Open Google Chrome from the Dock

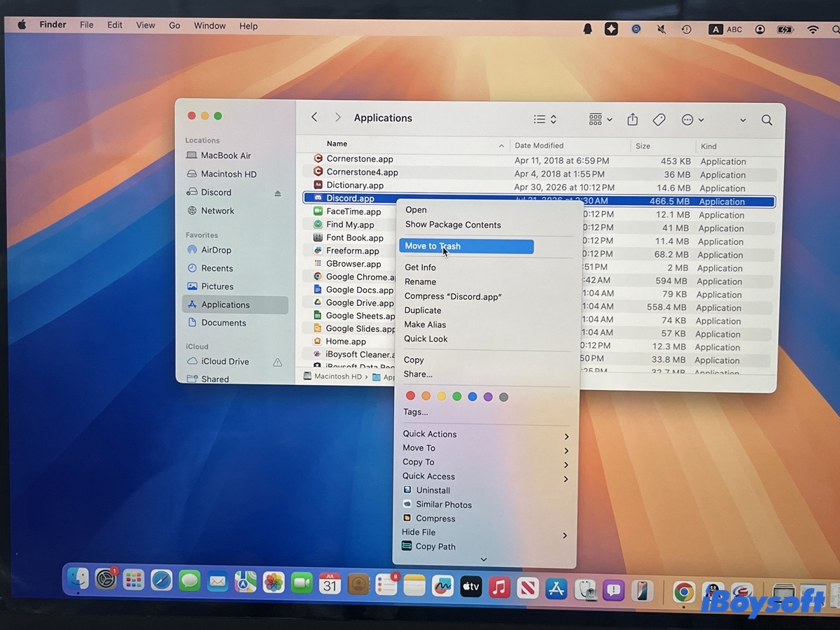pos(684,592)
